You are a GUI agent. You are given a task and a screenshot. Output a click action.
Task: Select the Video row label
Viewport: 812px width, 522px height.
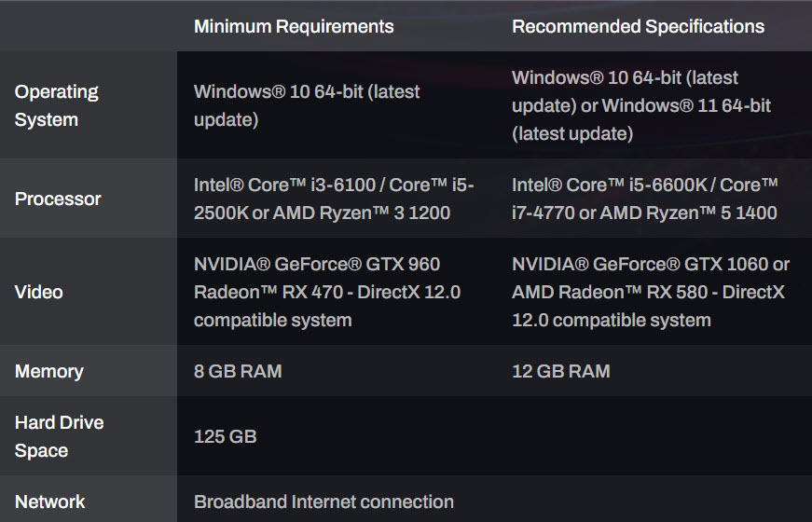(39, 292)
